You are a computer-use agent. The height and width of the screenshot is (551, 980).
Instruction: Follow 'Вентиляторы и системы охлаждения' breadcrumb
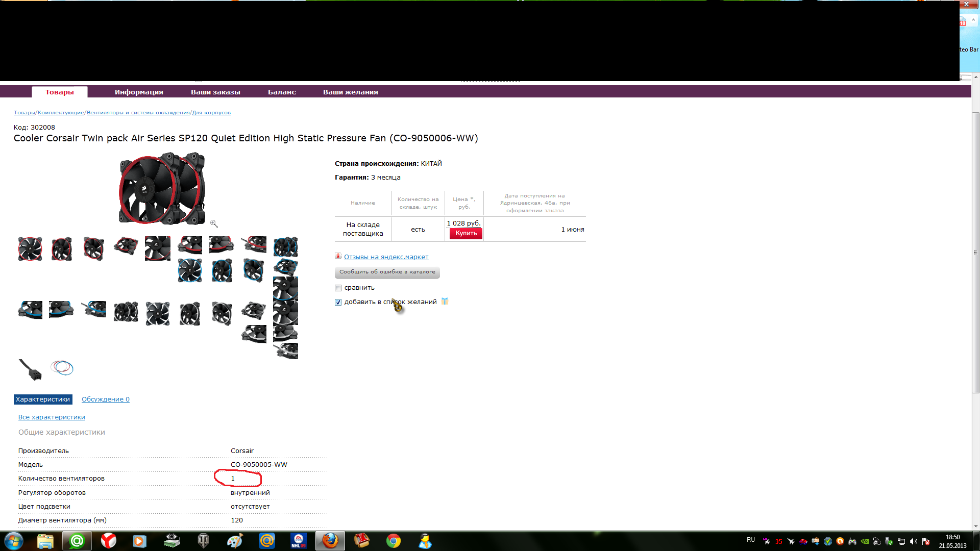click(x=138, y=113)
